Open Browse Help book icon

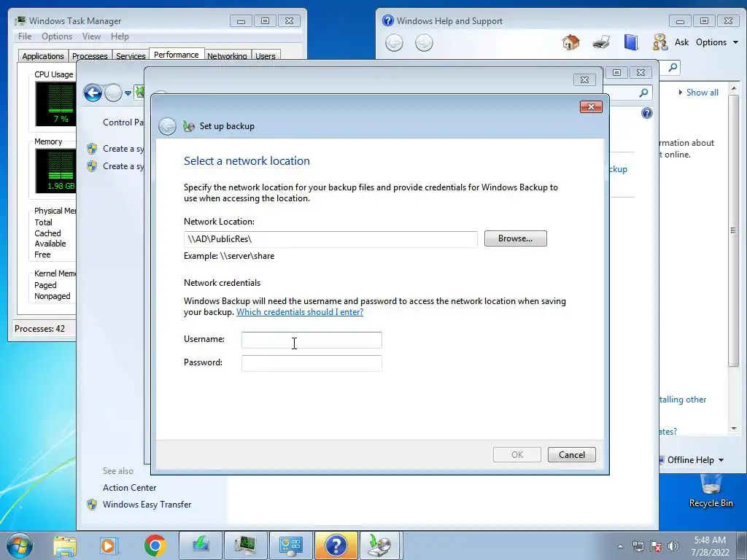click(631, 42)
